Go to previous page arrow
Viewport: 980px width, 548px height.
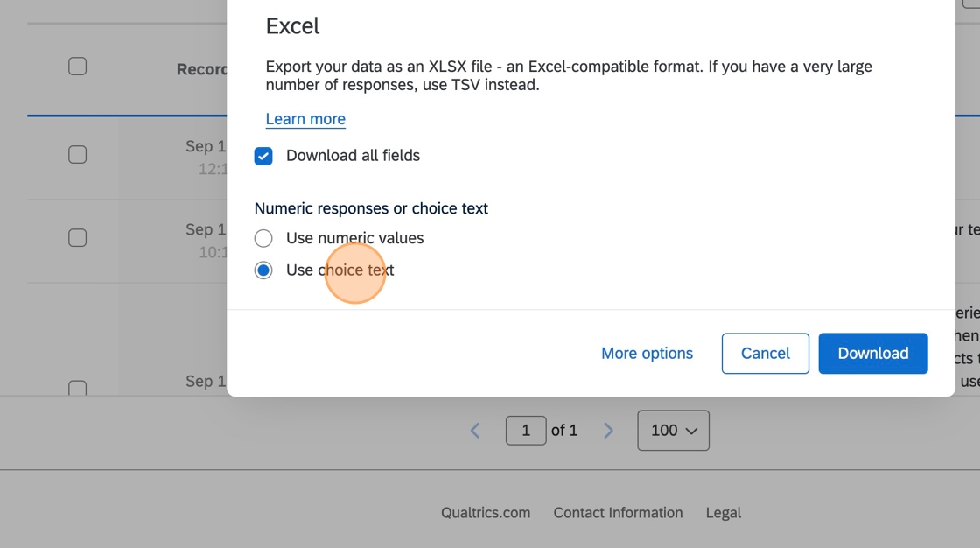point(475,431)
